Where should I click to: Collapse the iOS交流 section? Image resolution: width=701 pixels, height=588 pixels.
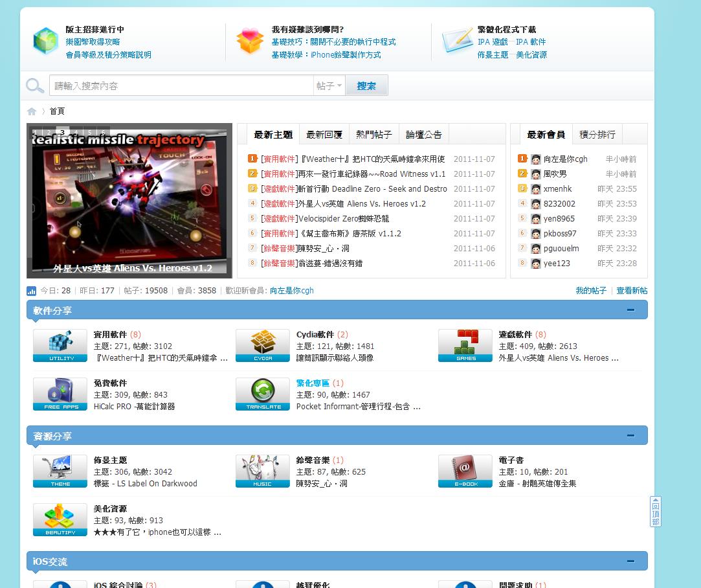tap(631, 561)
